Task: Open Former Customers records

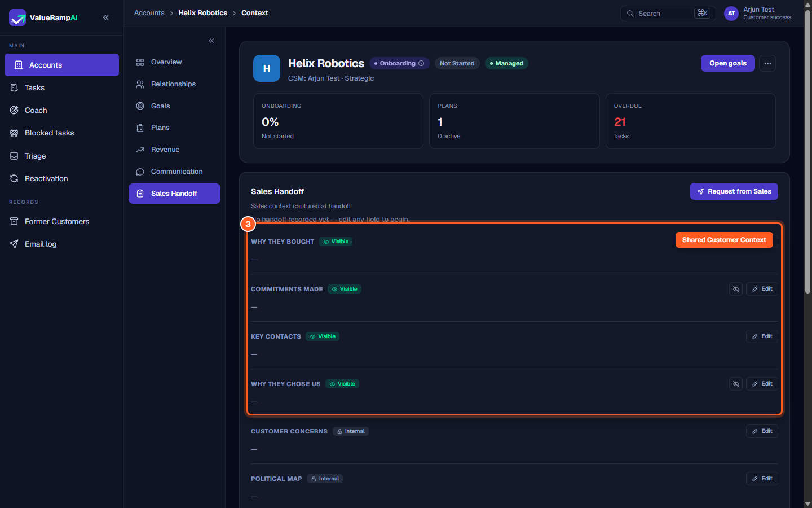Action: (61, 221)
